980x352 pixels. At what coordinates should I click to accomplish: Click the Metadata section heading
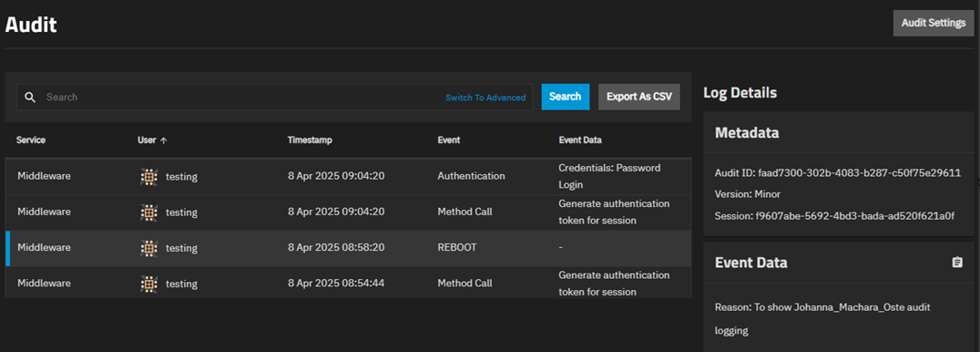coord(747,133)
